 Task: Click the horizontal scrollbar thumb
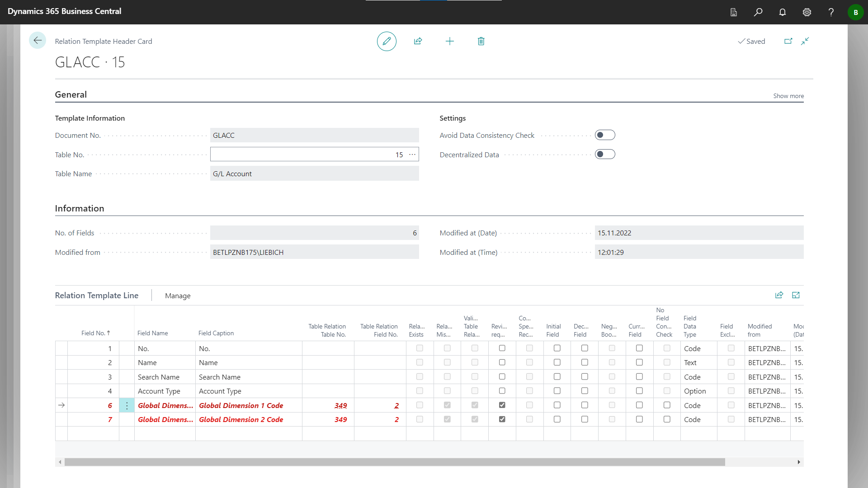pos(394,462)
